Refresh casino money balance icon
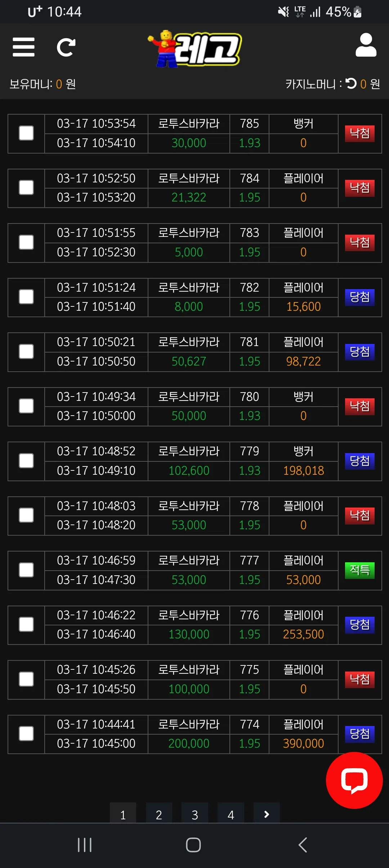 click(x=351, y=84)
